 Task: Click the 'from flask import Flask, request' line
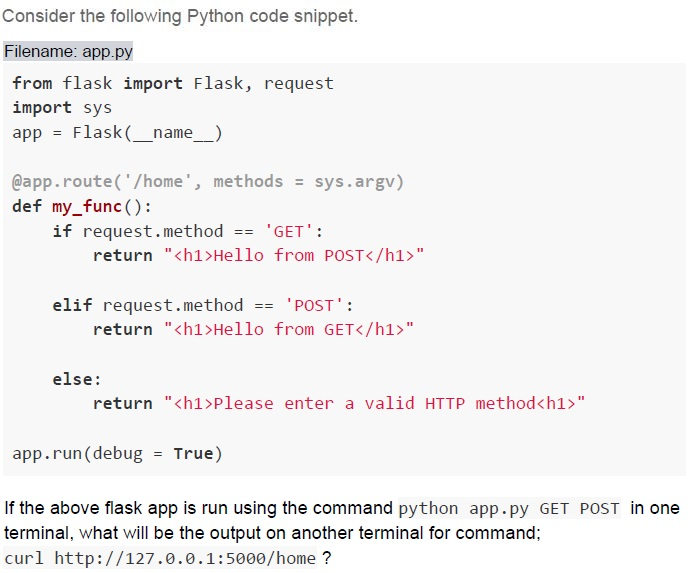(x=173, y=83)
